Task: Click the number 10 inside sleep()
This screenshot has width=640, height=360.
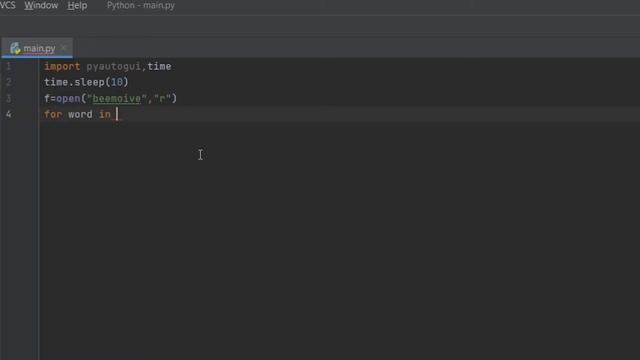Action: [117, 82]
